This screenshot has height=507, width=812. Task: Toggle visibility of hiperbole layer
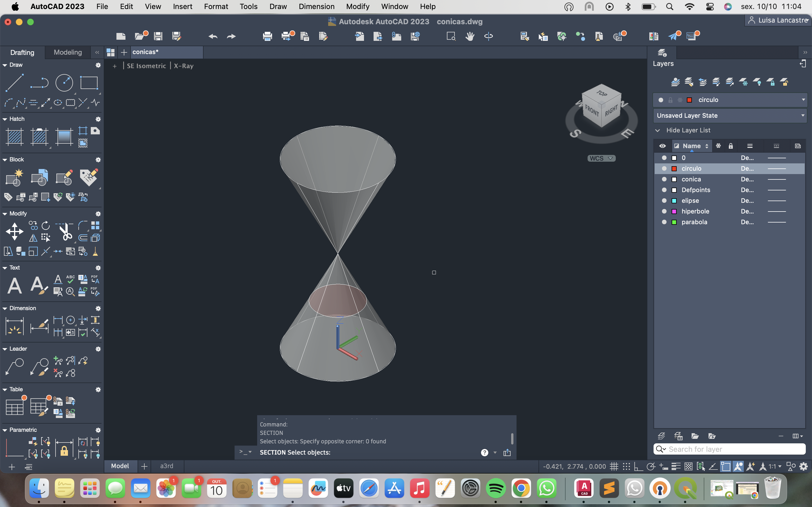coord(664,211)
